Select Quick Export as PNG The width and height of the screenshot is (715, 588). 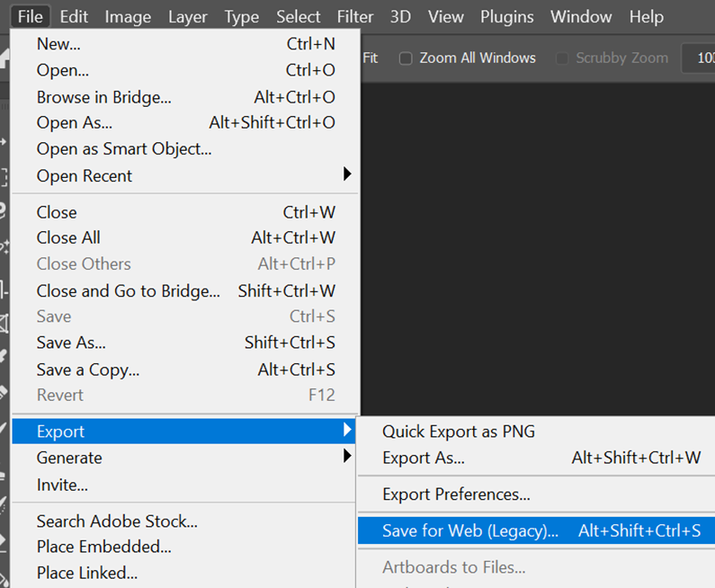pos(459,432)
